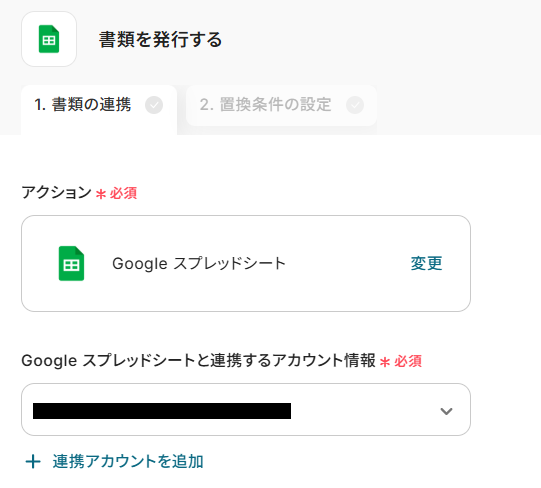Click the checkmark circle on the 書類の連携 tab
The image size is (541, 488).
point(154,105)
